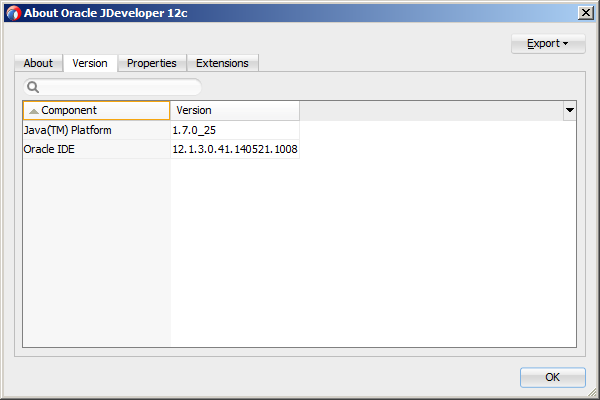Click the 12.1.3.0.41.140521.1008 version cell

pos(235,149)
